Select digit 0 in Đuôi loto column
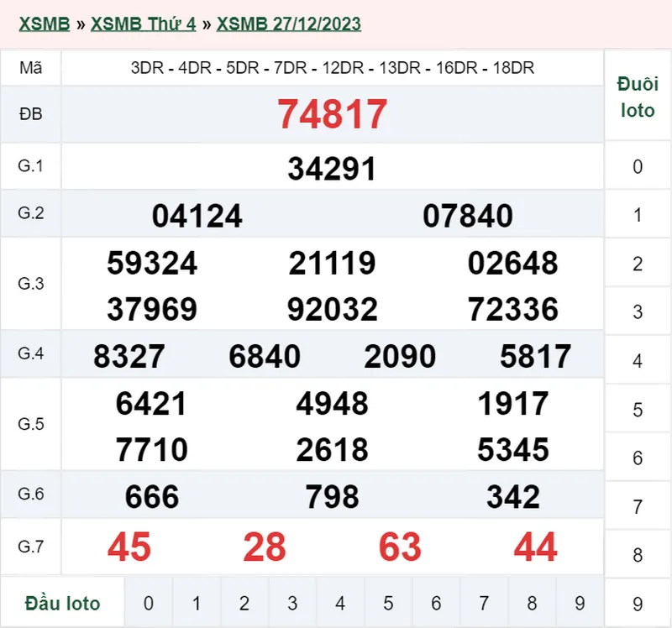The height and width of the screenshot is (628, 672). (638, 166)
